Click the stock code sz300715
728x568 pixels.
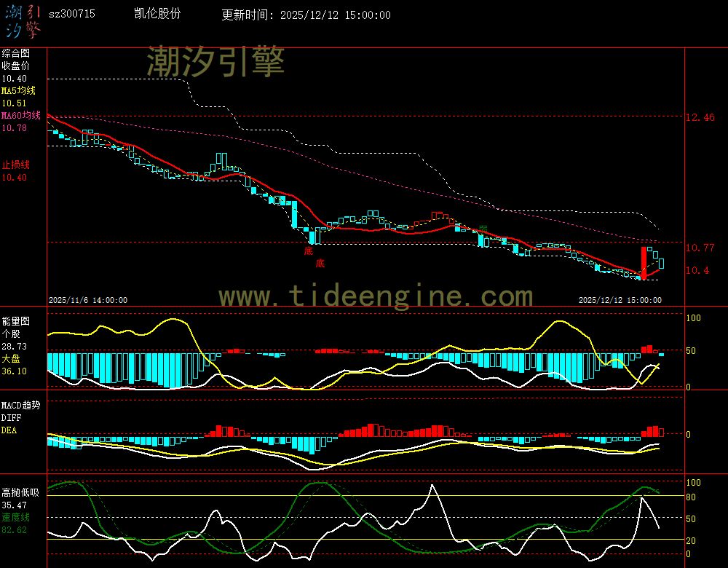tap(71, 15)
